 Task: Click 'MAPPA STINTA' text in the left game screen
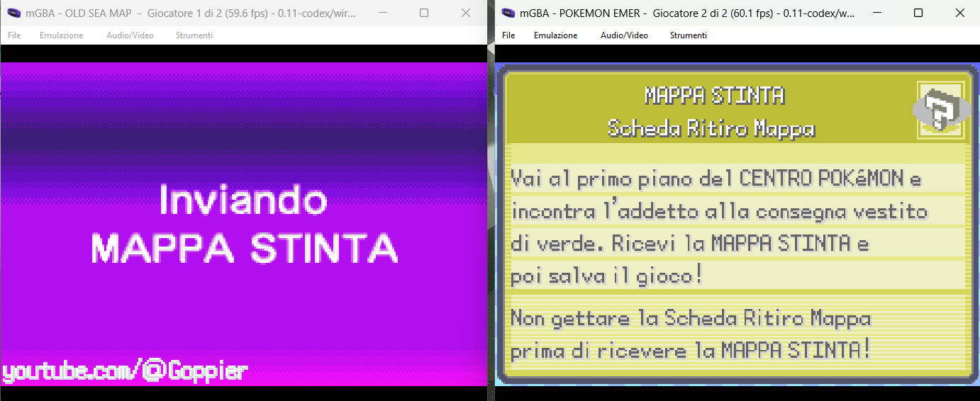click(245, 248)
